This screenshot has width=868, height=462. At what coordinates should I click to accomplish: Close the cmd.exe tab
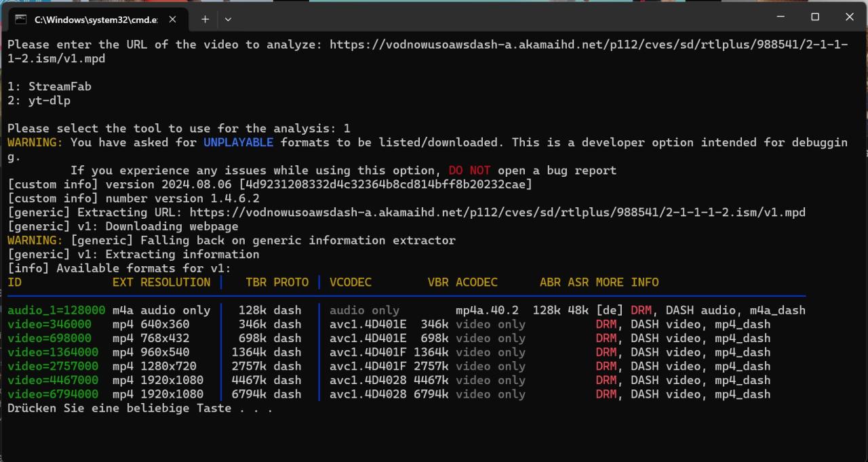(172, 19)
